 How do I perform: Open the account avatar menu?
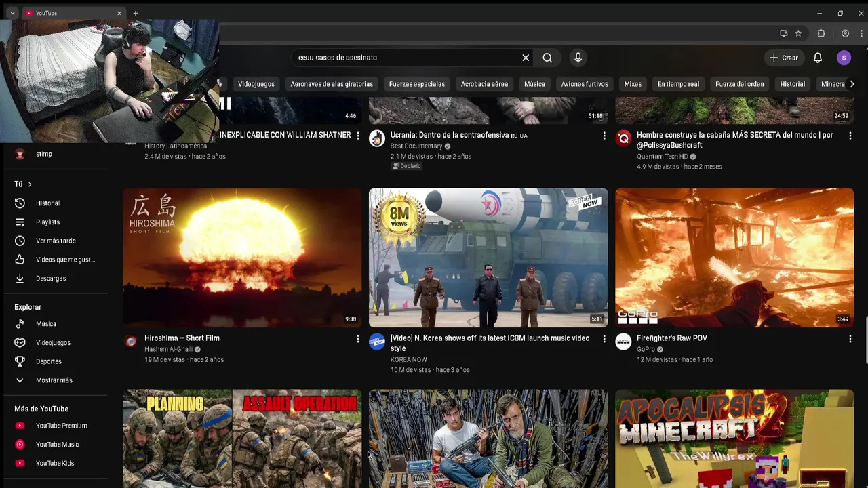(844, 58)
